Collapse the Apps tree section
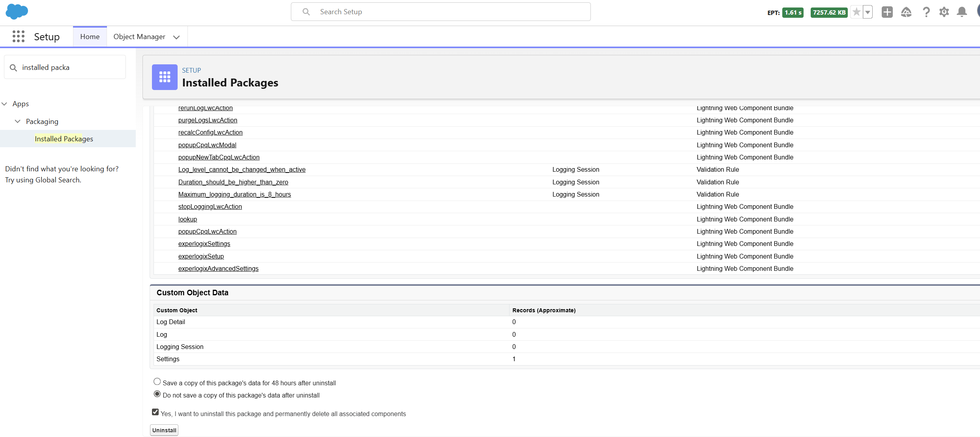This screenshot has height=437, width=980. (x=4, y=104)
